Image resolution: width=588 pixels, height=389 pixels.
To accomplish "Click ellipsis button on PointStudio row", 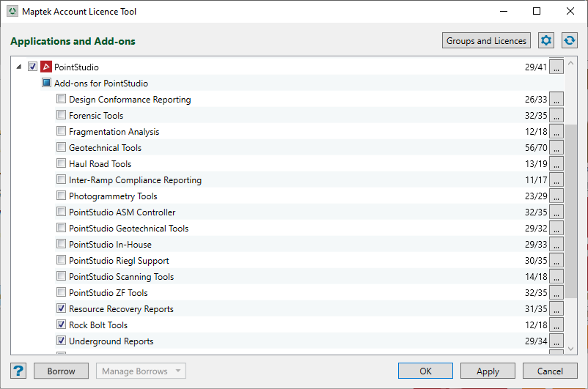I will point(556,67).
